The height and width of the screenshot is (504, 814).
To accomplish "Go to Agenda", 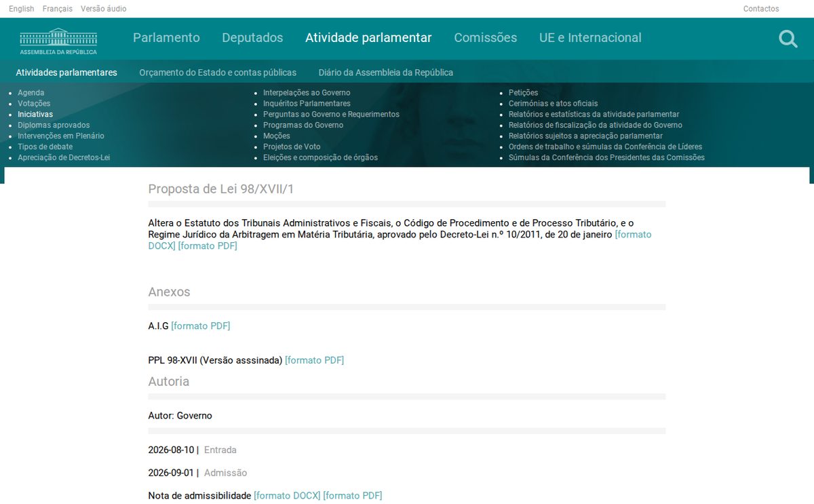I will pos(31,93).
